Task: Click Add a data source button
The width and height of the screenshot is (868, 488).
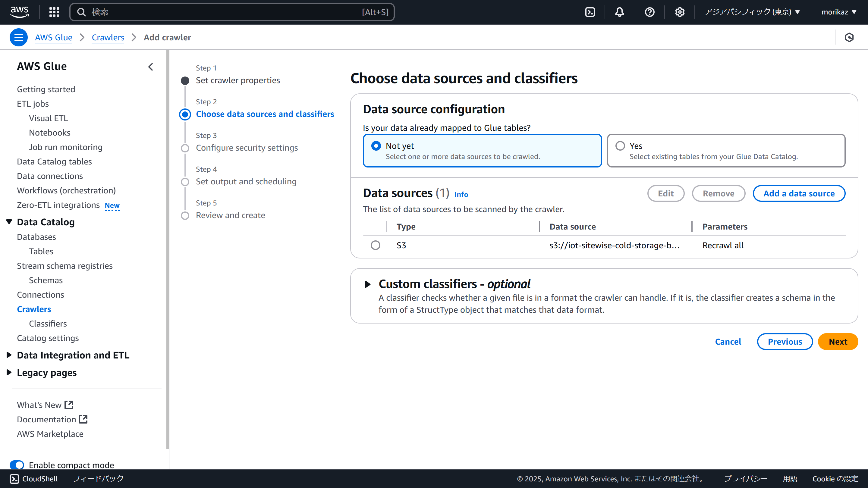Action: coord(799,194)
